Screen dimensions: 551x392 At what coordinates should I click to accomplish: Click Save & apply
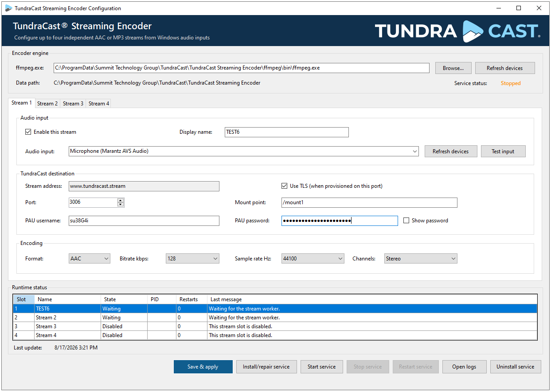(203, 367)
